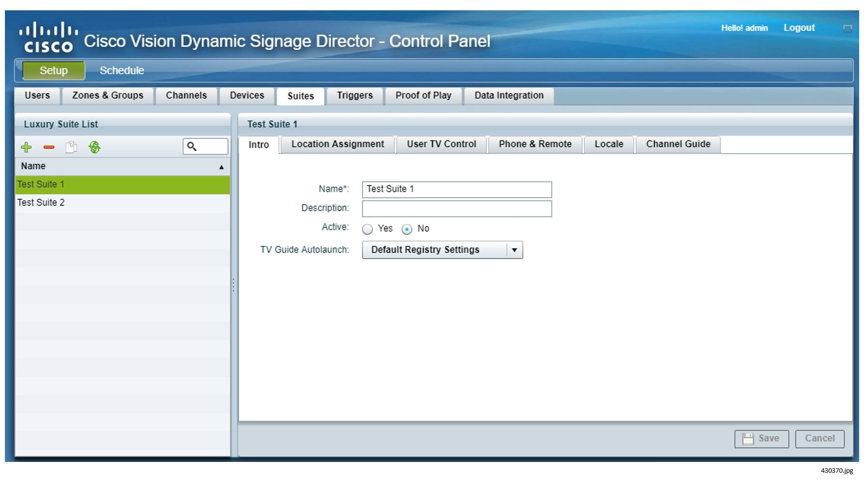Click the magnifier search icon
Screen dimensions: 868x485
(x=192, y=146)
